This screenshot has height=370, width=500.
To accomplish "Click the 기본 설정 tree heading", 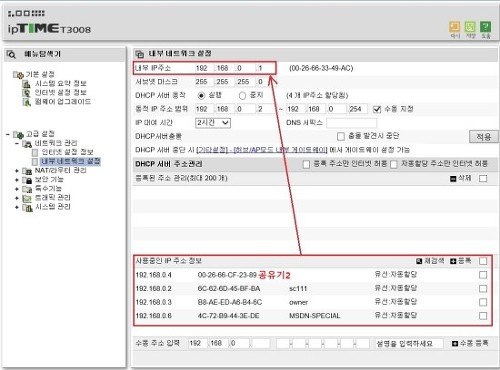I will (40, 75).
